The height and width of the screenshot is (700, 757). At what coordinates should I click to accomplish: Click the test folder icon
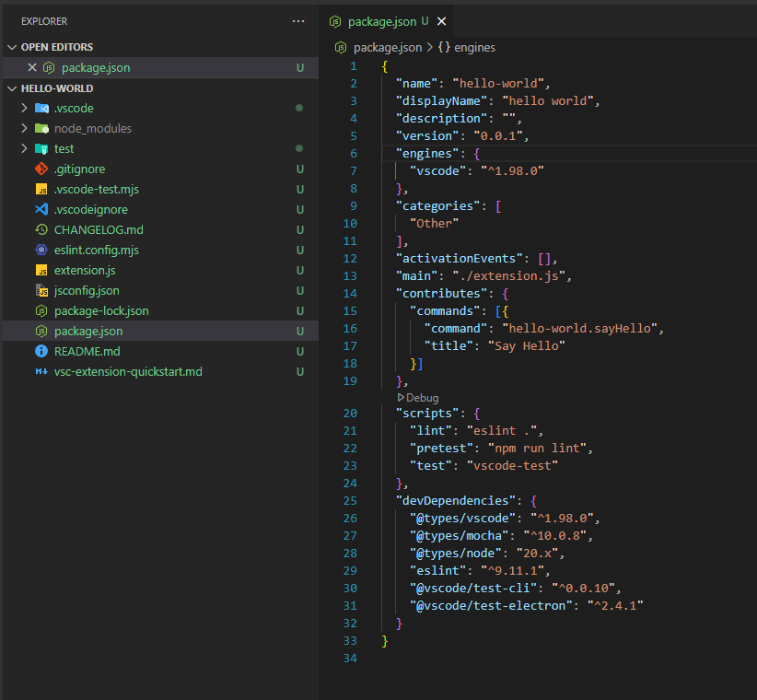point(41,148)
